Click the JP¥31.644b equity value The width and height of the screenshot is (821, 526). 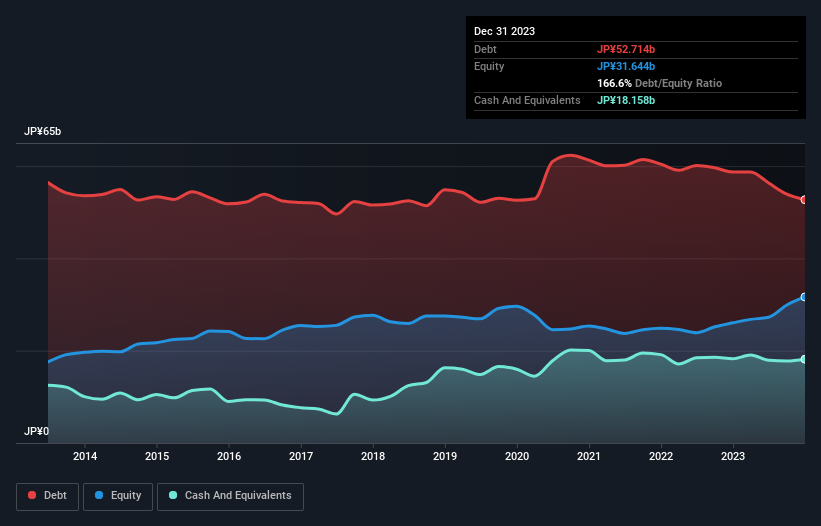(626, 66)
